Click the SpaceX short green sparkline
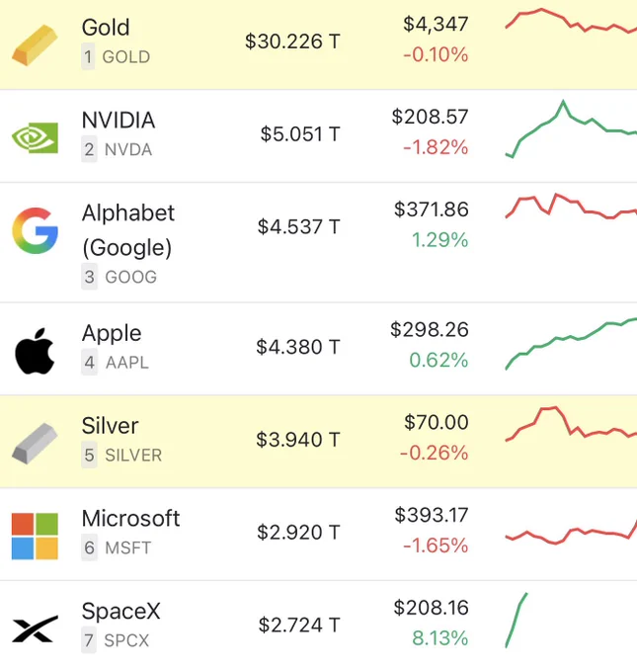The height and width of the screenshot is (672, 637). pos(517,621)
